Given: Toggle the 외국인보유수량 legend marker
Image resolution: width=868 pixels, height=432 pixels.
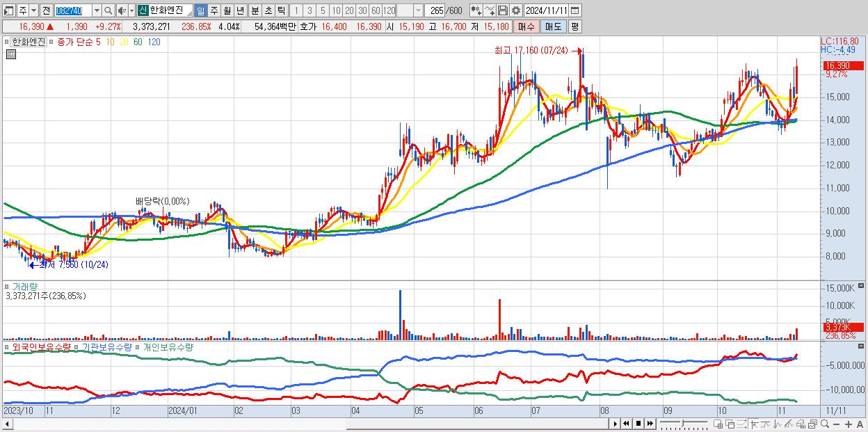Looking at the screenshot, I should coord(8,346).
